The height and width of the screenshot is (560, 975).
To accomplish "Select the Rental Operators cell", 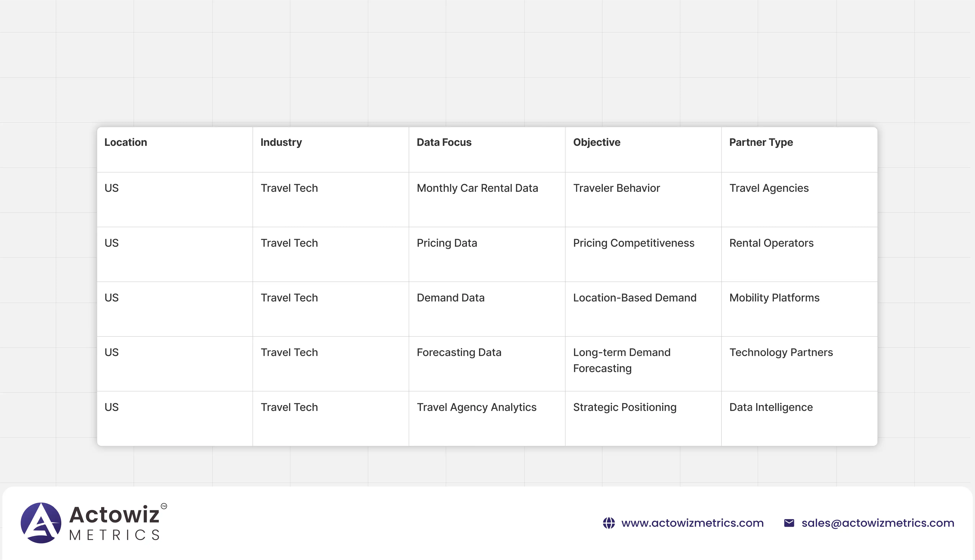I will point(771,243).
